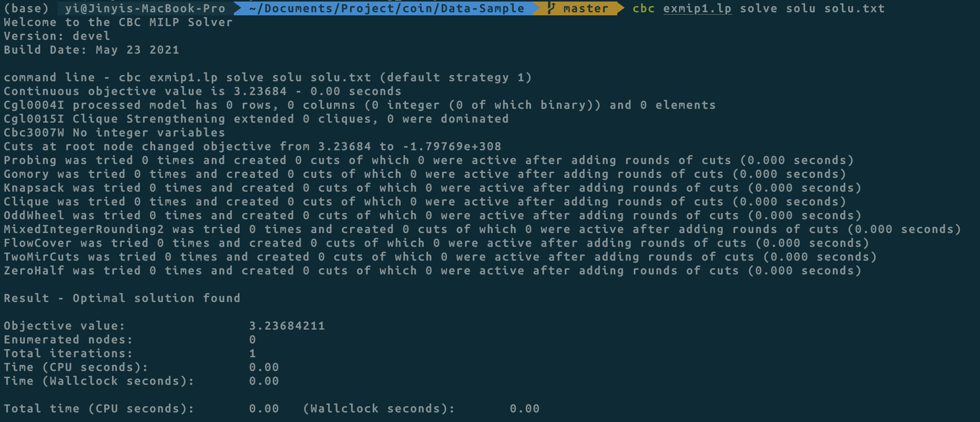Click the green cbc command in prompt
The image size is (980, 422).
coord(643,8)
